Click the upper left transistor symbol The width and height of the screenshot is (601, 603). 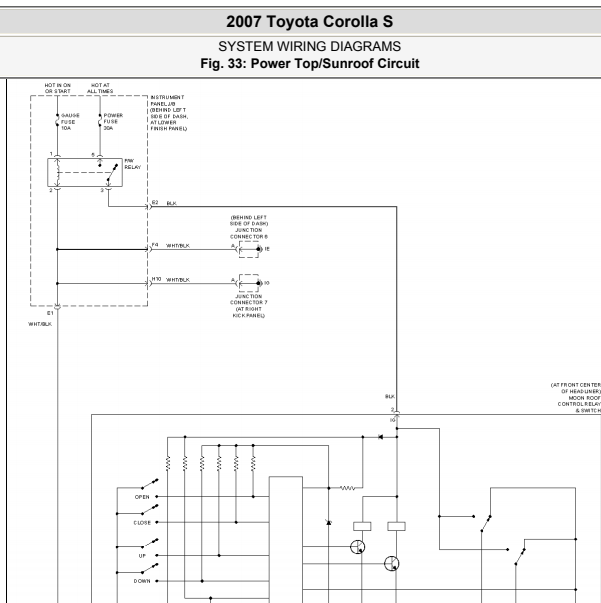point(358,547)
